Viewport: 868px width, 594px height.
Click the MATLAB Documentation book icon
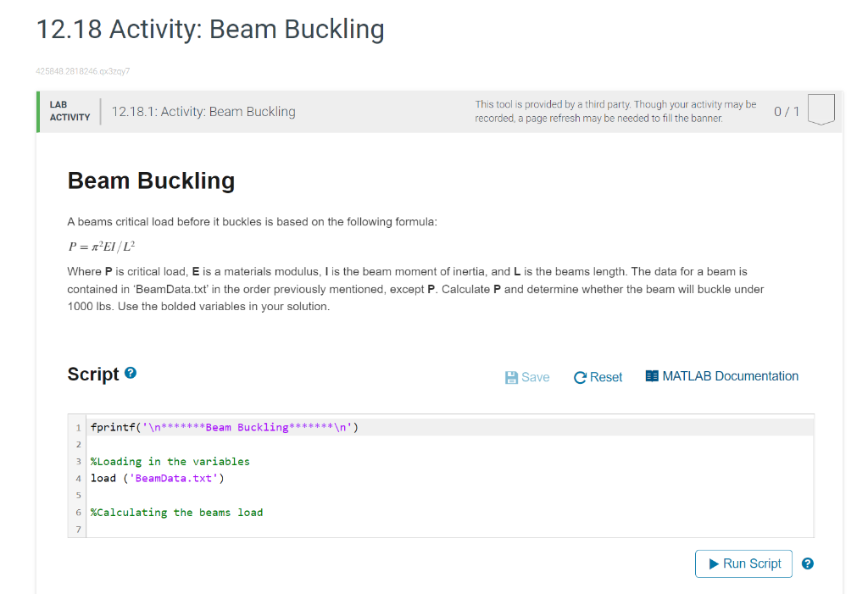(x=652, y=376)
